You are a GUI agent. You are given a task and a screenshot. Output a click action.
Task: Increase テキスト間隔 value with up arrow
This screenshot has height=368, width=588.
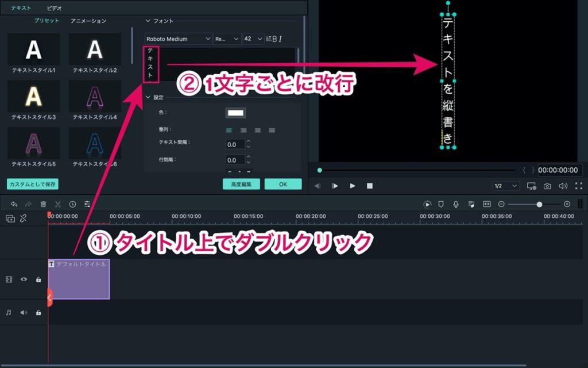coord(248,141)
